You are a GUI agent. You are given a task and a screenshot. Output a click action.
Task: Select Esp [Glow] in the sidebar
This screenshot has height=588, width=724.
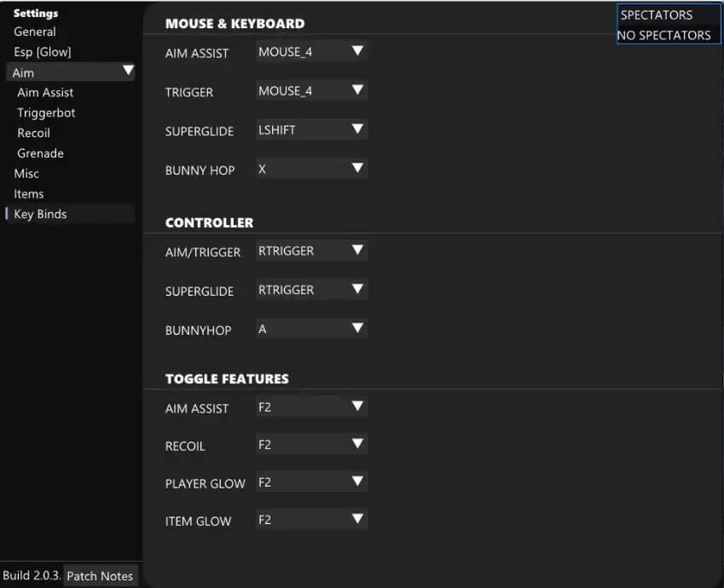click(x=43, y=52)
